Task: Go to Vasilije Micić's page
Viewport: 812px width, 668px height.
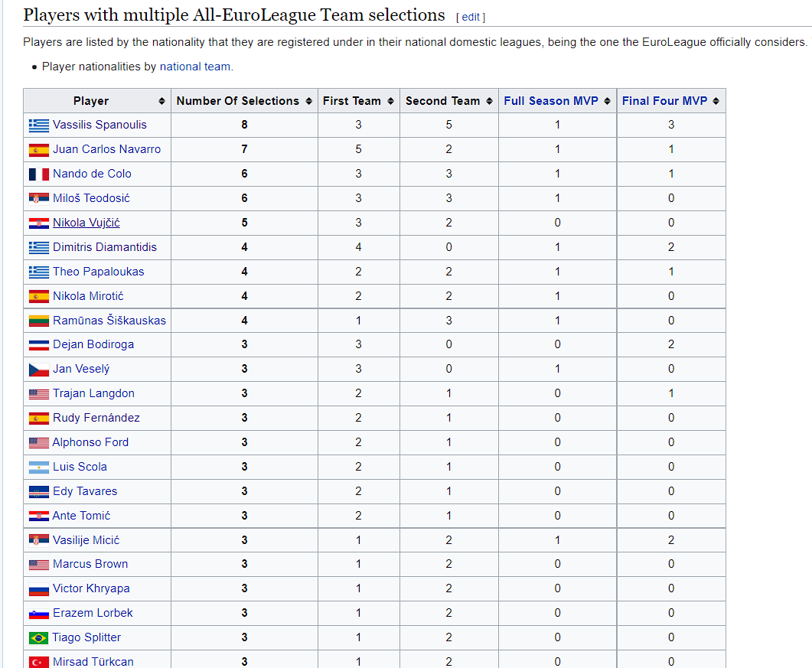Action: click(86, 540)
